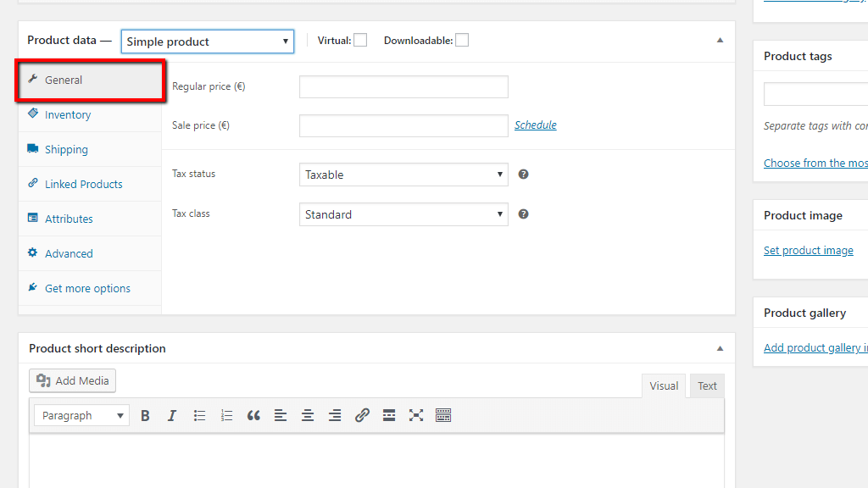Open the Tax status dropdown
The image size is (868, 488).
(403, 175)
